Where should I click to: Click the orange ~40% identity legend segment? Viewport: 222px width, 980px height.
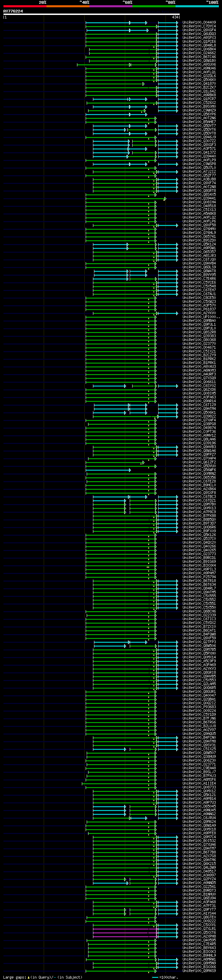pyautogui.click(x=68, y=6)
